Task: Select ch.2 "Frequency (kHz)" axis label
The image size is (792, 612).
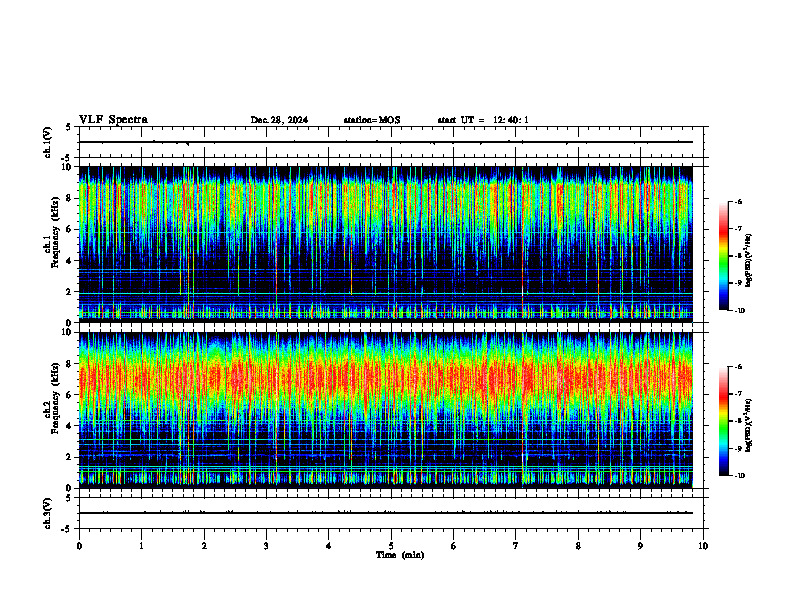Action: tap(55, 398)
